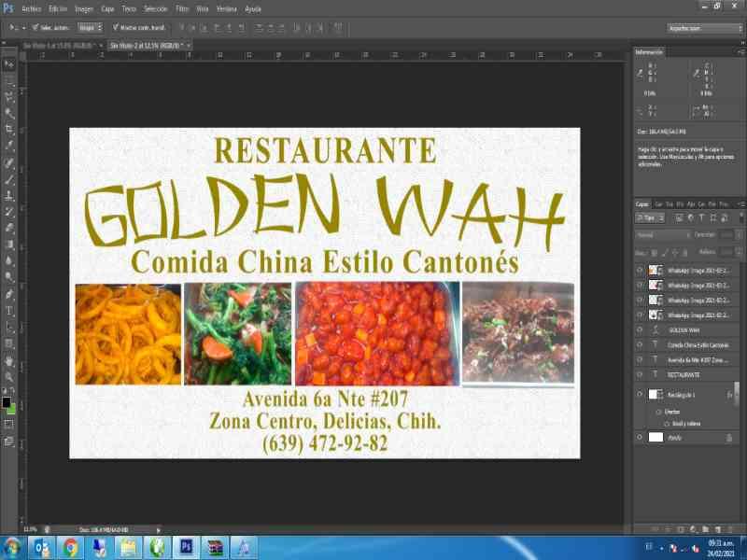
Task: Select the Zoom magnifier tool
Action: 9,376
